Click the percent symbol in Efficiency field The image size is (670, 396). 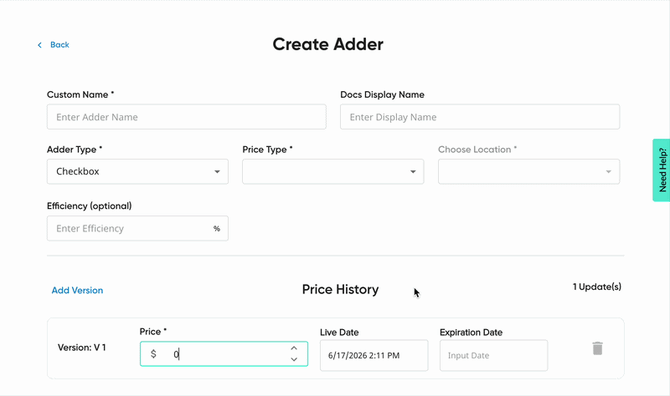tap(217, 229)
